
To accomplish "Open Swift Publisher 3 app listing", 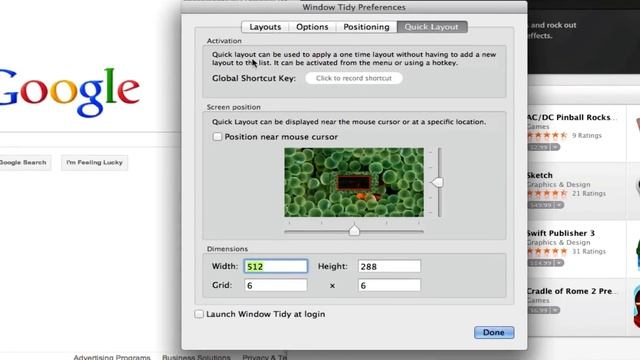I will pyautogui.click(x=560, y=233).
